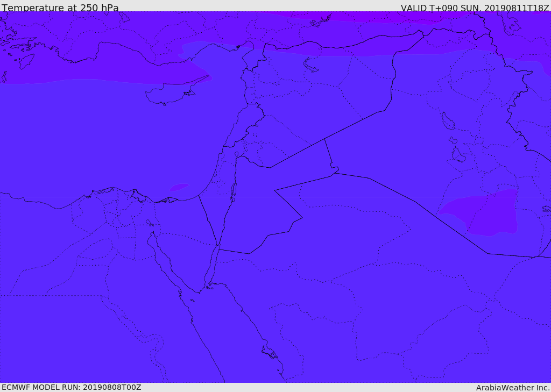Viewport: 551px width, 392px height.
Task: Click the small purple patch off the Sinai coast
Action: coord(180,187)
